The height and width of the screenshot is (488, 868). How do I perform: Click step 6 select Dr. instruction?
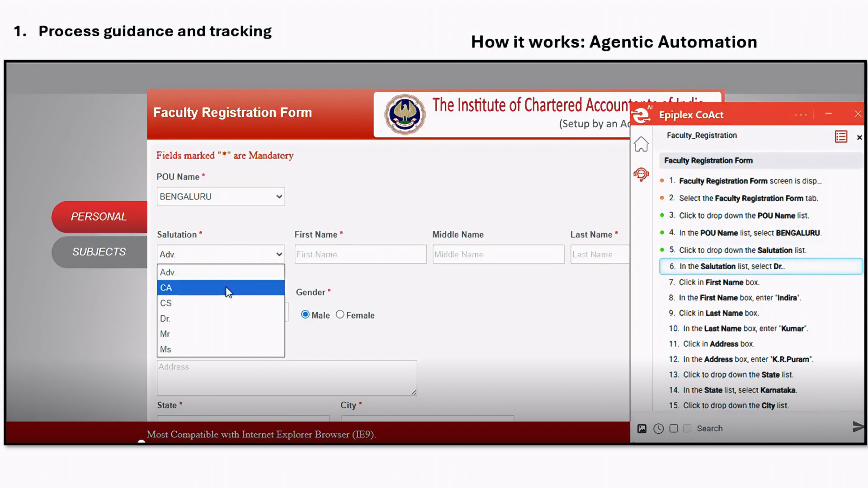click(x=761, y=267)
